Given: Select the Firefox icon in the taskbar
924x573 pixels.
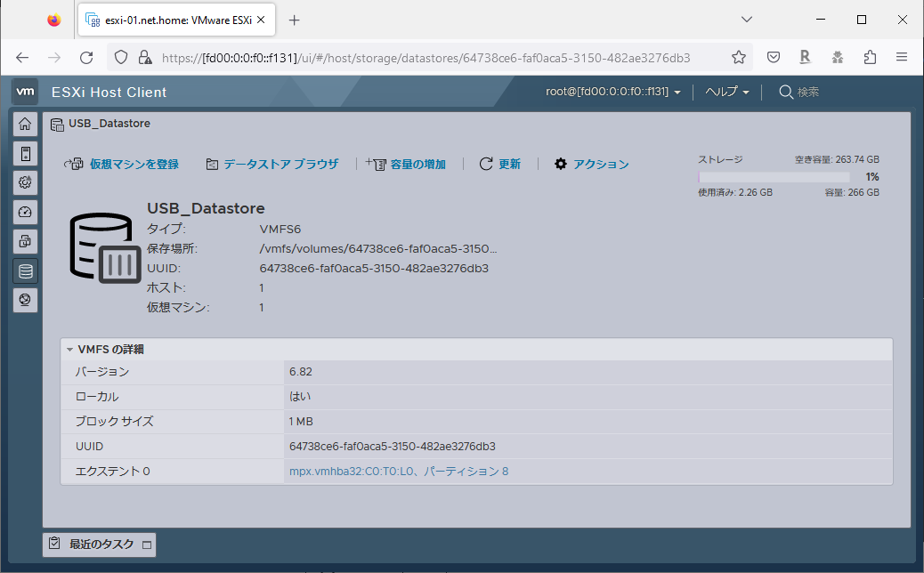Looking at the screenshot, I should (53, 19).
